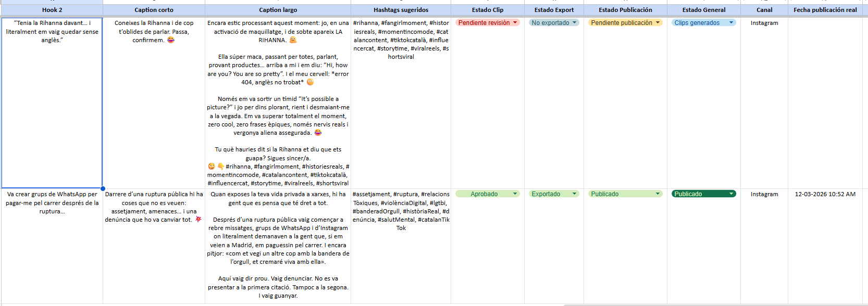
Task: Select the "Hashtags sugeridos" header cell
Action: point(401,10)
